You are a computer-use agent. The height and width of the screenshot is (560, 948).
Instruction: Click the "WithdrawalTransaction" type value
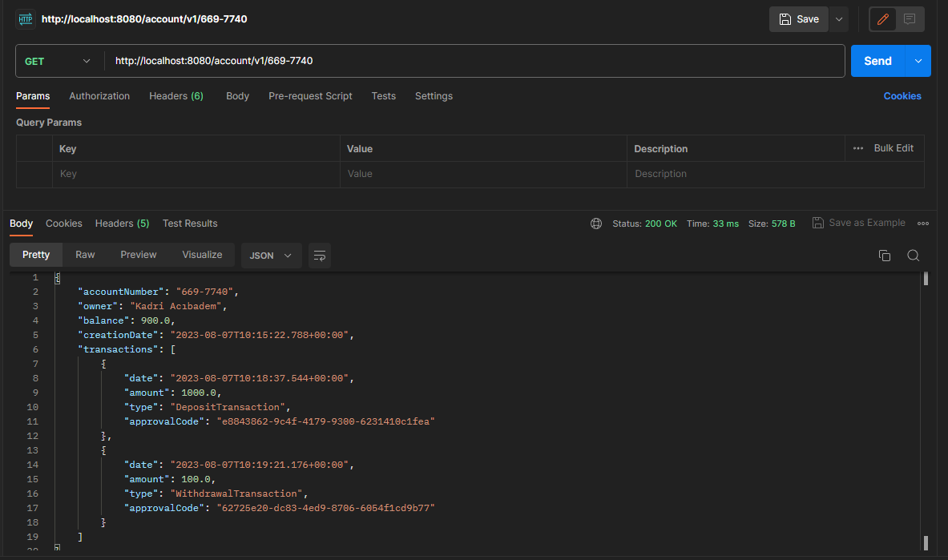pyautogui.click(x=236, y=494)
